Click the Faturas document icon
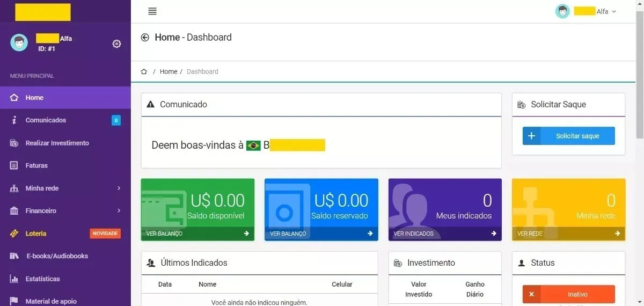 (x=14, y=165)
